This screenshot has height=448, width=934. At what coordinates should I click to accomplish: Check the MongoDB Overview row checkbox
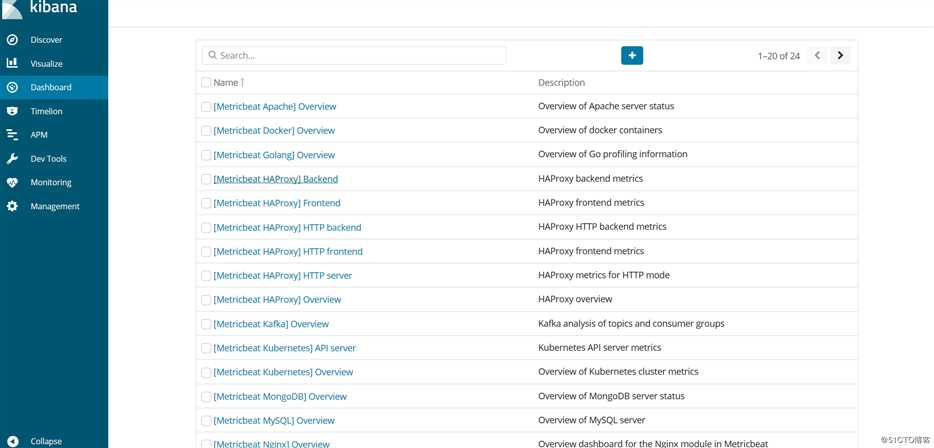click(206, 397)
